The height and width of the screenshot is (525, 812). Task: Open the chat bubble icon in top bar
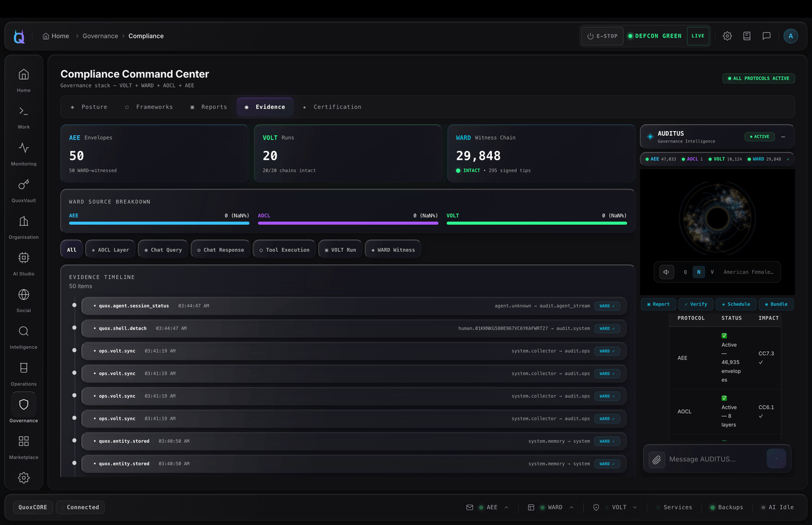pyautogui.click(x=766, y=36)
